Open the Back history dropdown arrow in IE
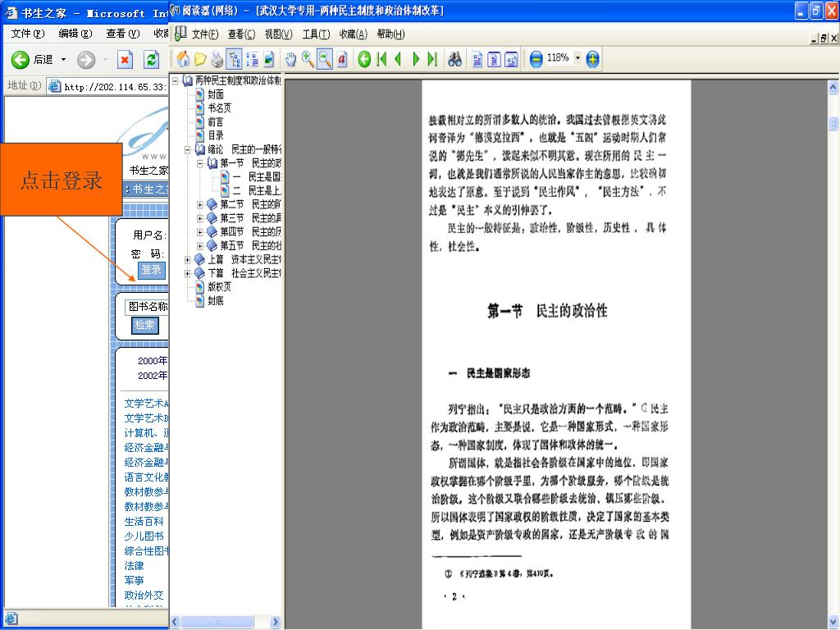Image resolution: width=840 pixels, height=630 pixels. click(x=63, y=59)
